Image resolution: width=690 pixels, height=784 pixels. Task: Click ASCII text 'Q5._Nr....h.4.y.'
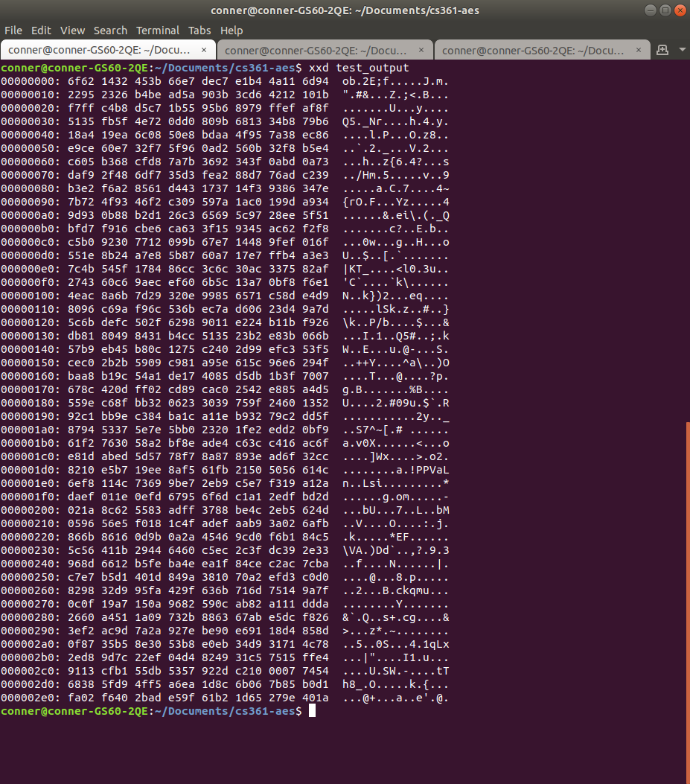[395, 121]
